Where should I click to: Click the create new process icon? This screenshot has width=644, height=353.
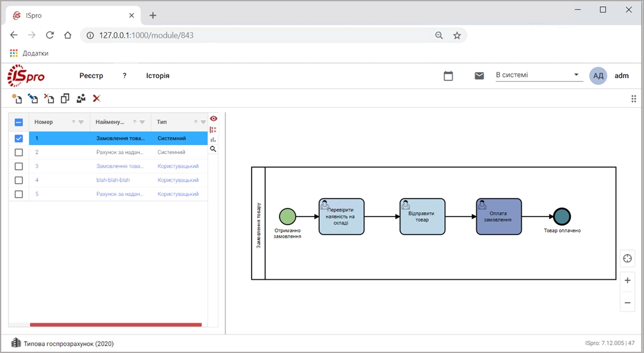(17, 99)
